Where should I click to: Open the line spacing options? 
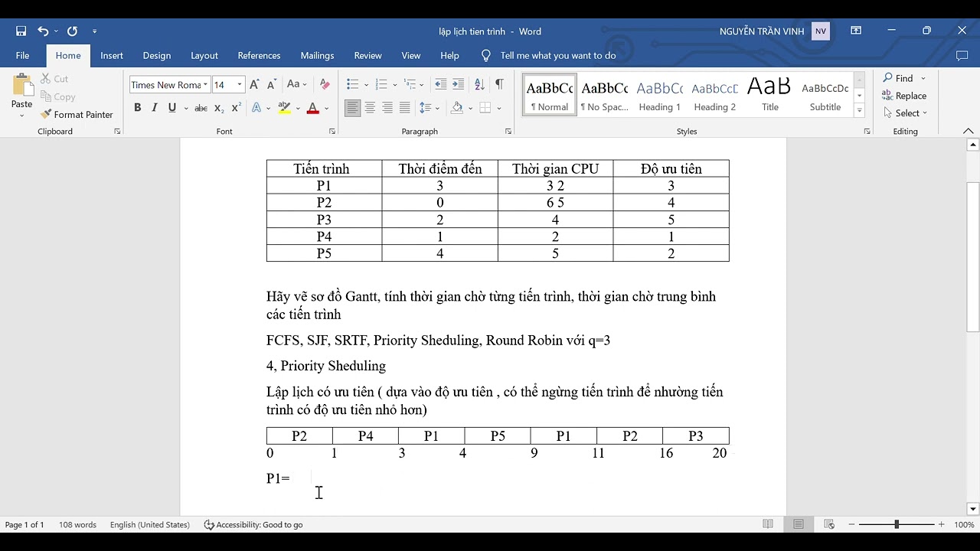(428, 108)
